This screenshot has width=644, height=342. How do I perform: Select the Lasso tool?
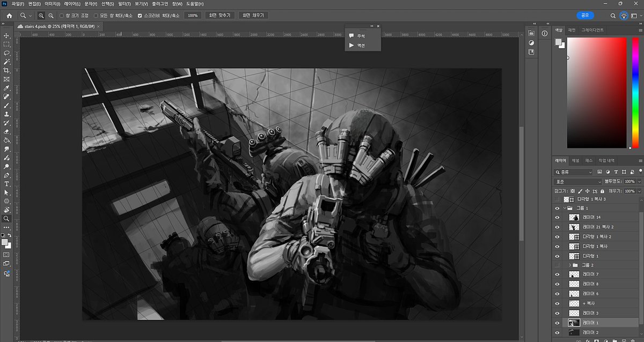click(6, 53)
